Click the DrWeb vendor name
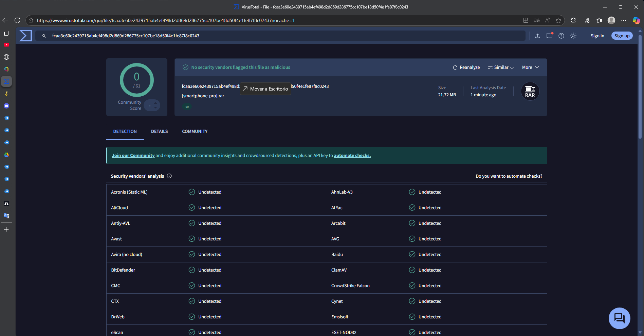 pyautogui.click(x=118, y=317)
